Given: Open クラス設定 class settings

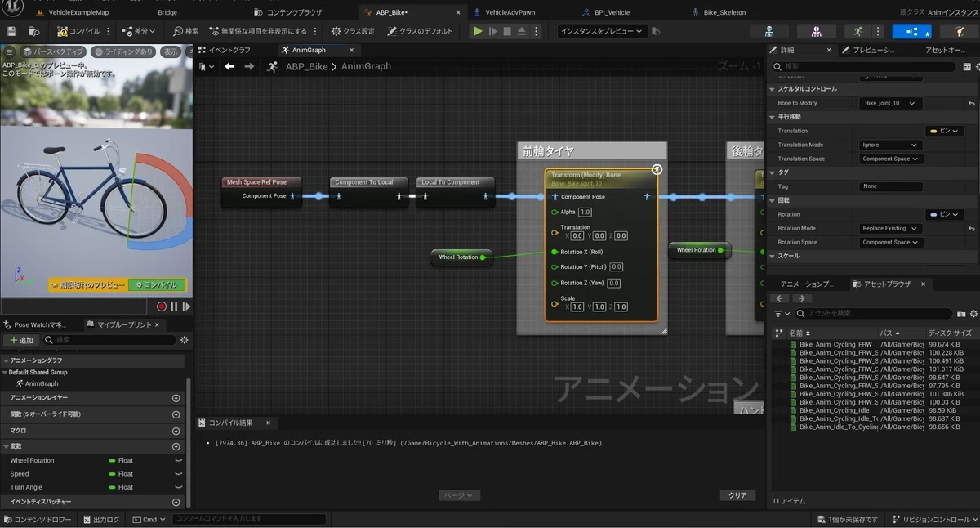Looking at the screenshot, I should [353, 31].
